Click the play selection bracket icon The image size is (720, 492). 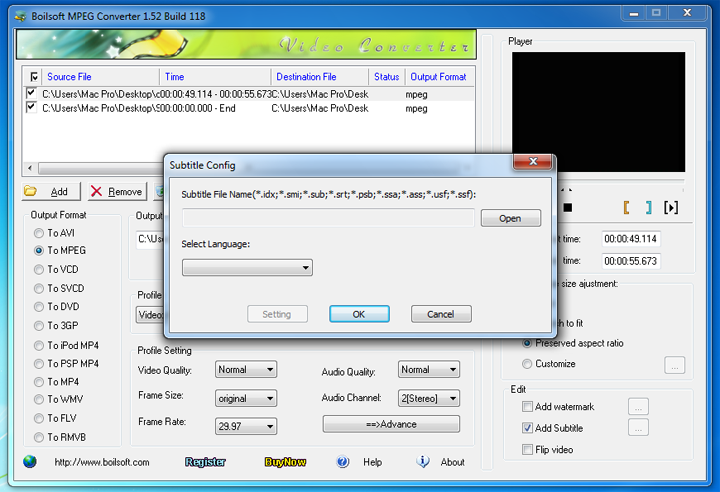(671, 208)
